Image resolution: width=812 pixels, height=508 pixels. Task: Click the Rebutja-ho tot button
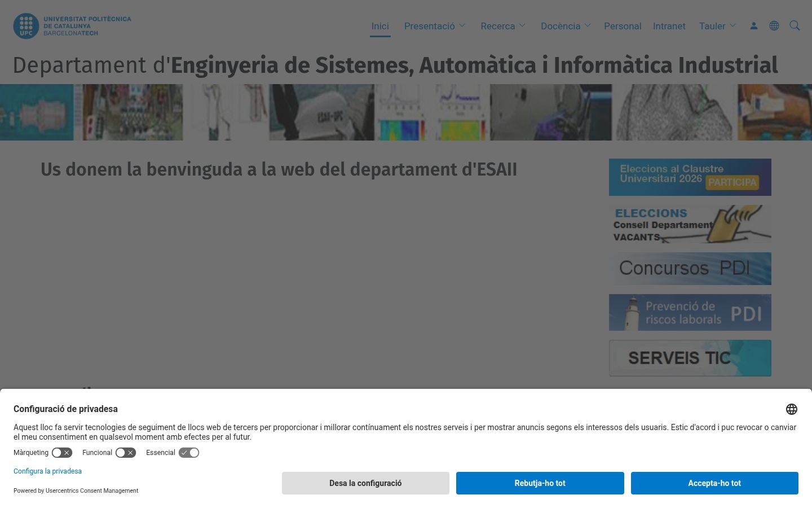point(540,483)
